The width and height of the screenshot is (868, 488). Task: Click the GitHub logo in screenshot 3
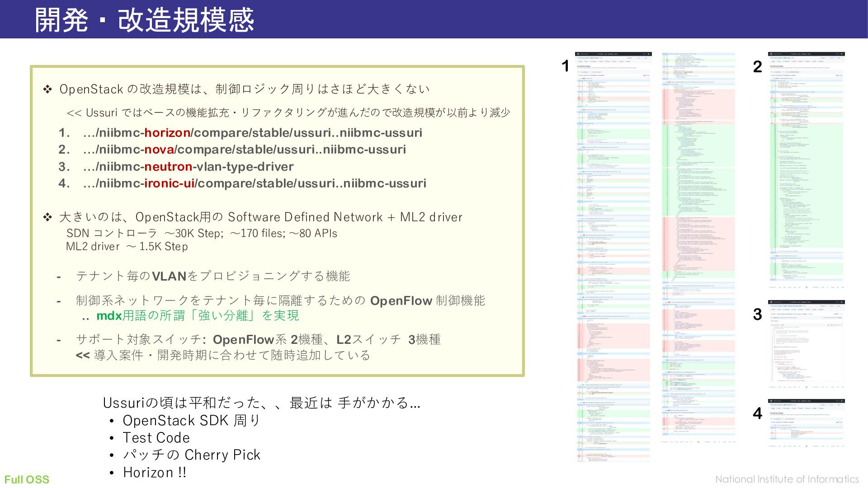pyautogui.click(x=771, y=302)
